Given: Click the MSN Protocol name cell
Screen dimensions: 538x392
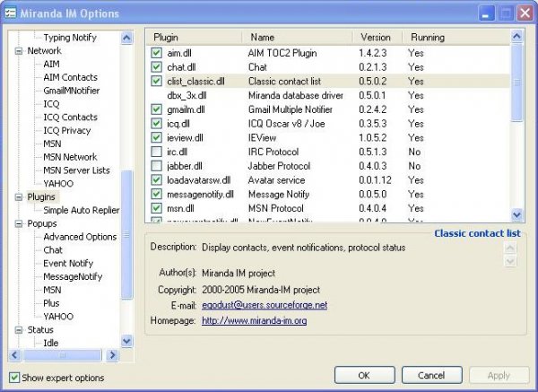Looking at the screenshot, I should 276,208.
